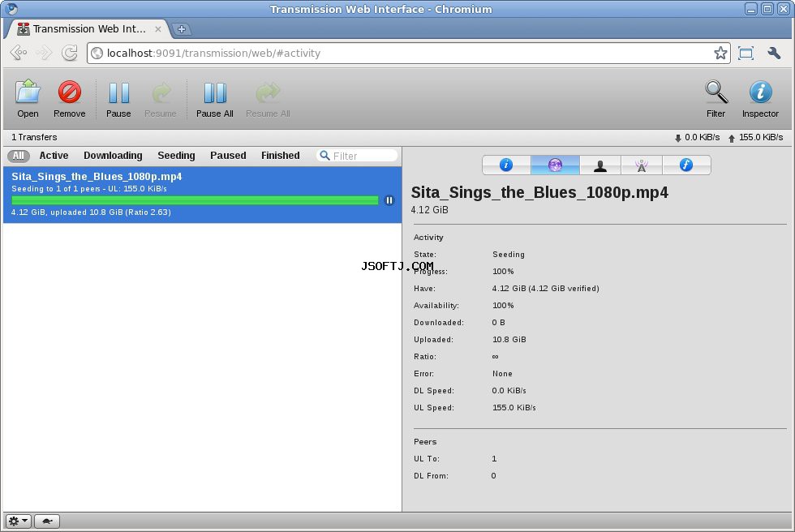Click the greyed-out Resume All icon
The height and width of the screenshot is (532, 795).
(x=269, y=99)
